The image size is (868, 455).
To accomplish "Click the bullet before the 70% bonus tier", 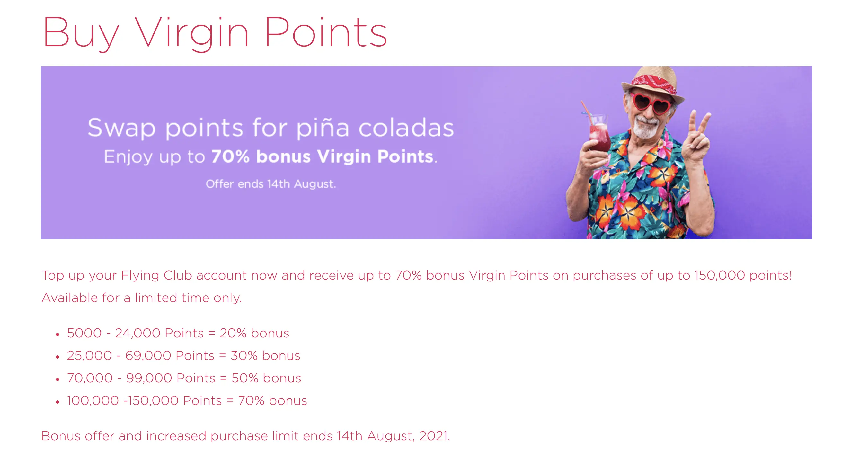I will pos(58,402).
